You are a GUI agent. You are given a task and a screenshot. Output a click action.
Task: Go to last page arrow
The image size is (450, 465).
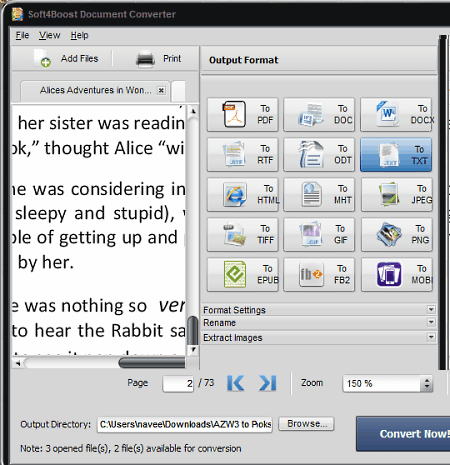(x=268, y=383)
